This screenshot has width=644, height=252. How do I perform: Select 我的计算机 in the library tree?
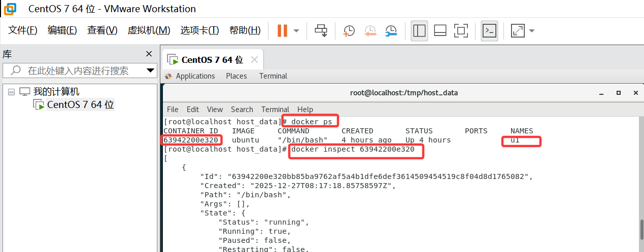point(56,92)
